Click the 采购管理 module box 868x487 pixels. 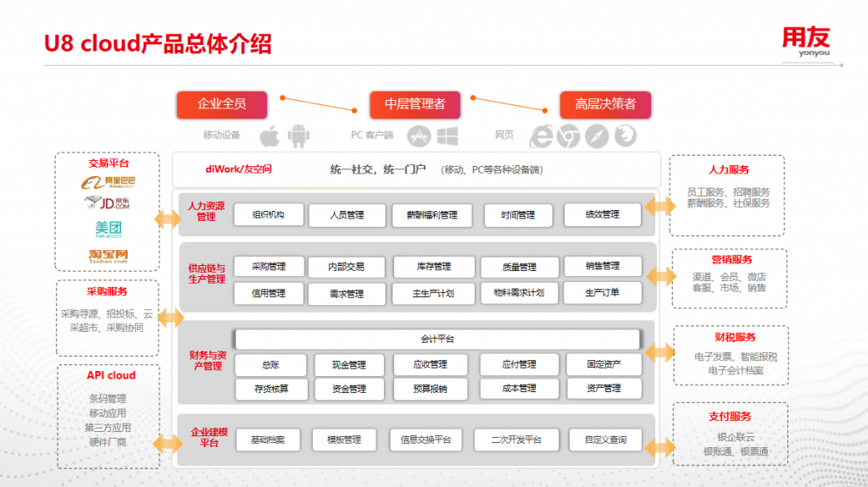[x=269, y=267]
